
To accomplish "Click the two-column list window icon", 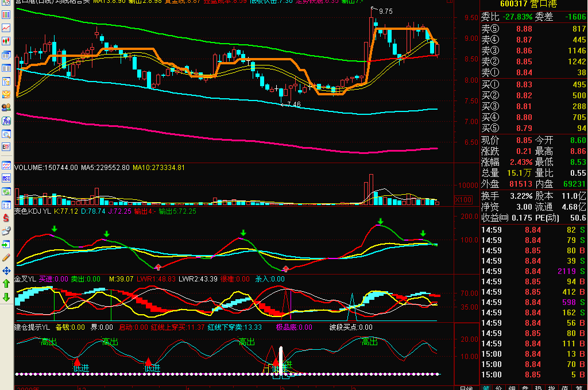I will [x=6, y=68].
